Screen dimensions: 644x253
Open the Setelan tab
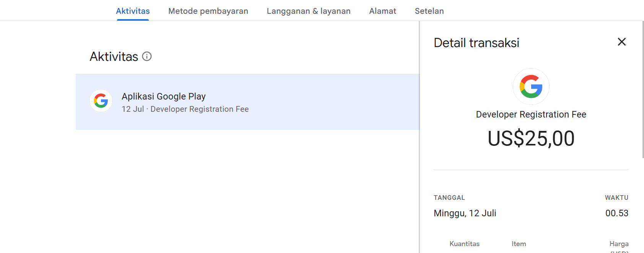(429, 11)
